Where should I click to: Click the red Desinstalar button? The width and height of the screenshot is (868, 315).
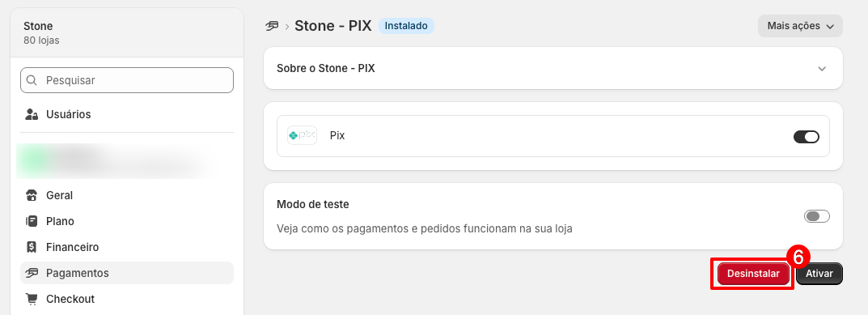[x=753, y=274]
